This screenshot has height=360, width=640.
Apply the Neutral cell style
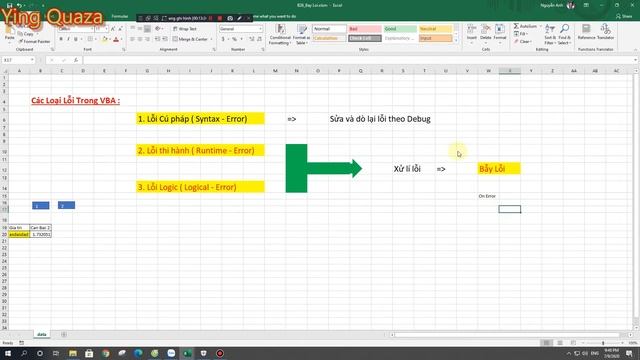(x=436, y=29)
